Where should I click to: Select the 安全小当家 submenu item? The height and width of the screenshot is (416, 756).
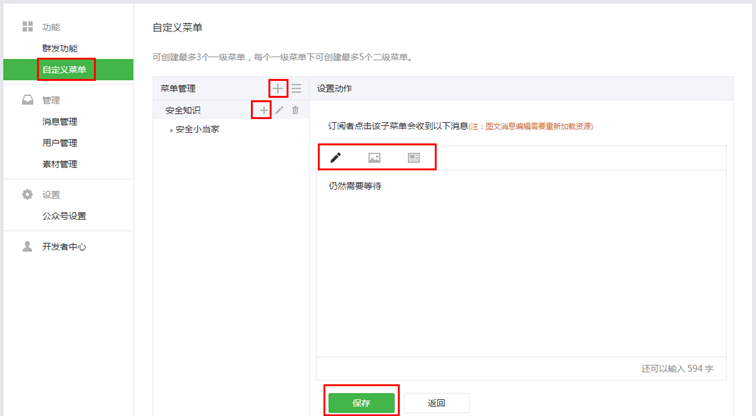197,129
